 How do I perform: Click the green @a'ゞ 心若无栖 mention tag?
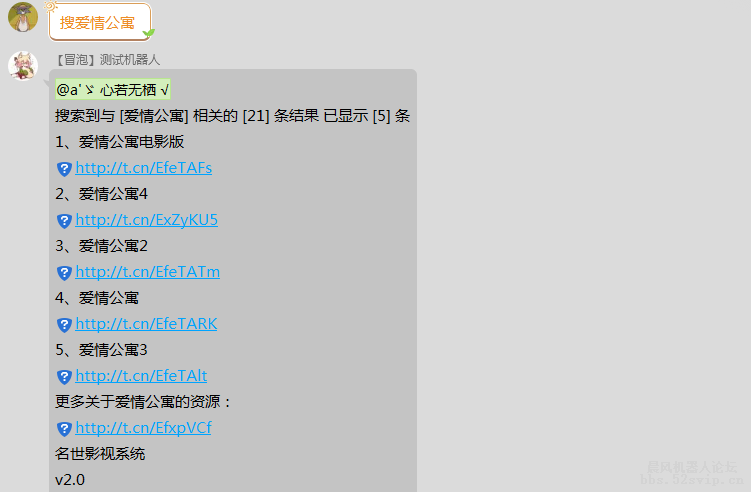click(x=113, y=89)
